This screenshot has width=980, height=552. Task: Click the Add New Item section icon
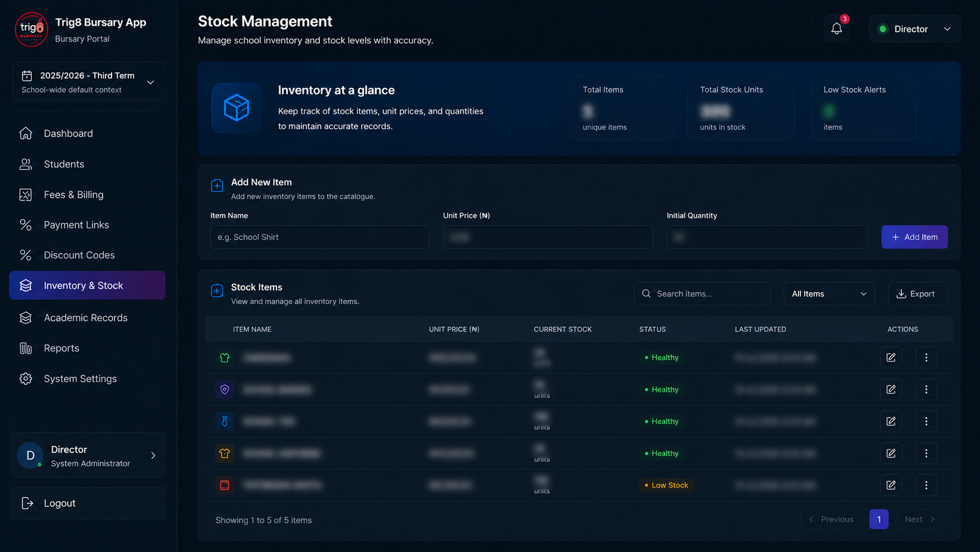click(x=217, y=185)
